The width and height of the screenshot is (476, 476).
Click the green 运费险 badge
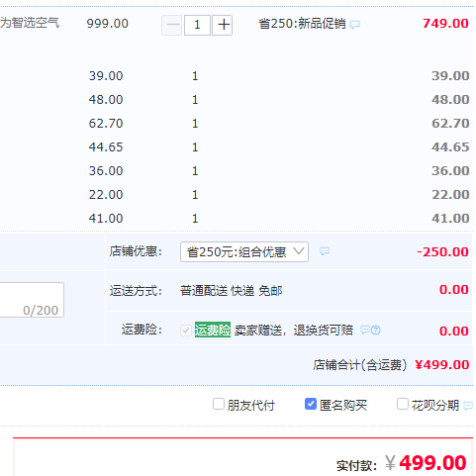click(213, 330)
